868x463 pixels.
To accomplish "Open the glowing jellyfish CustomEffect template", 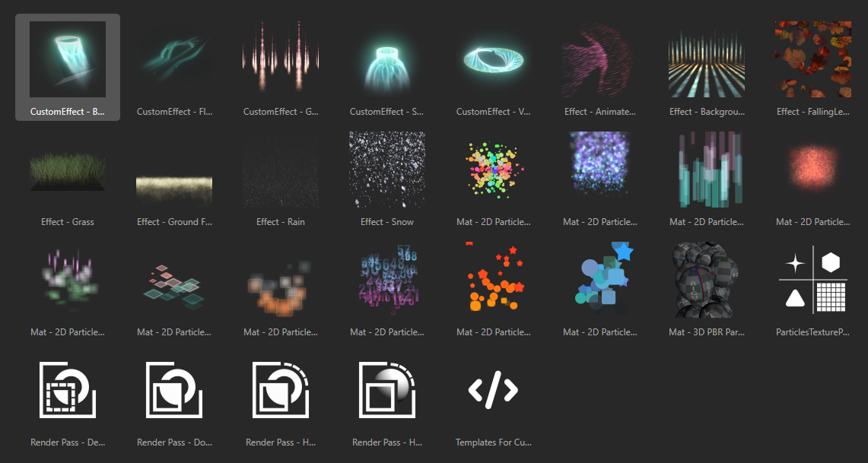I will (386, 59).
